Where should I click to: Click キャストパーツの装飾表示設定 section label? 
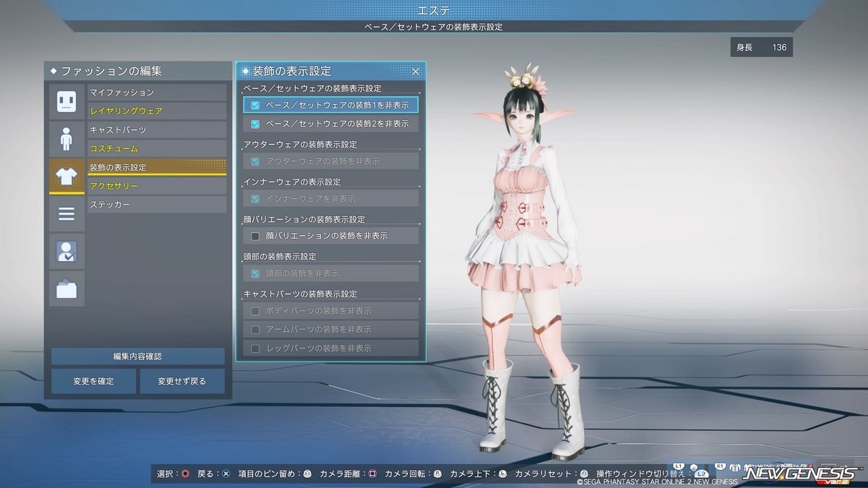pos(300,294)
